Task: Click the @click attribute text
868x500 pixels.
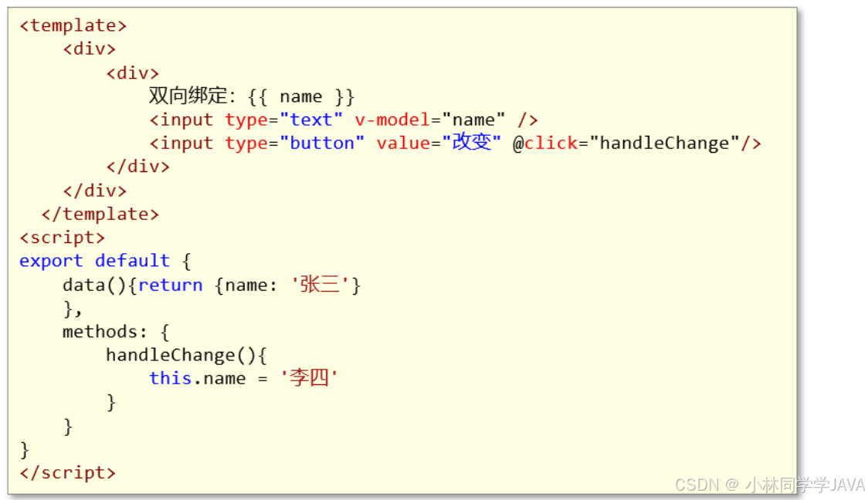Action: pos(545,144)
